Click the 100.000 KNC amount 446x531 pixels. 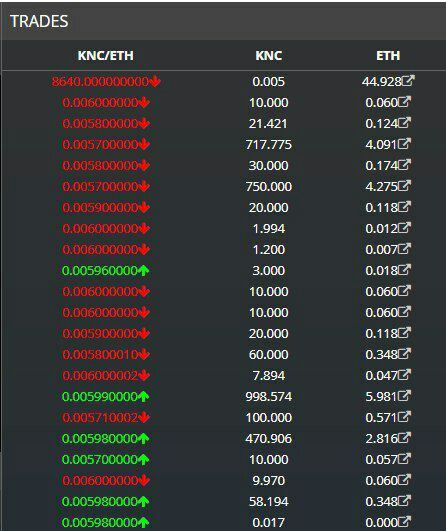tap(269, 418)
